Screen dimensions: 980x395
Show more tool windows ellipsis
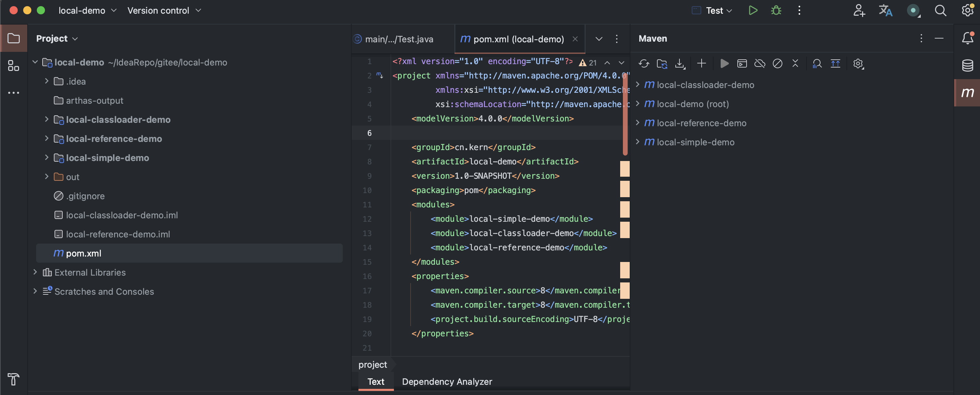[14, 92]
